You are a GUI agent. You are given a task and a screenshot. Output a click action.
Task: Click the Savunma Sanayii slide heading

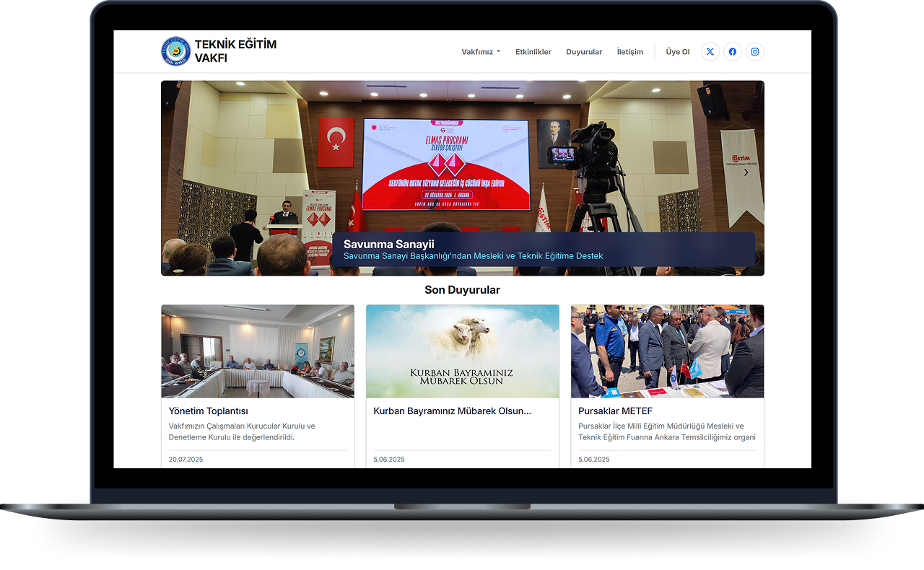(388, 245)
